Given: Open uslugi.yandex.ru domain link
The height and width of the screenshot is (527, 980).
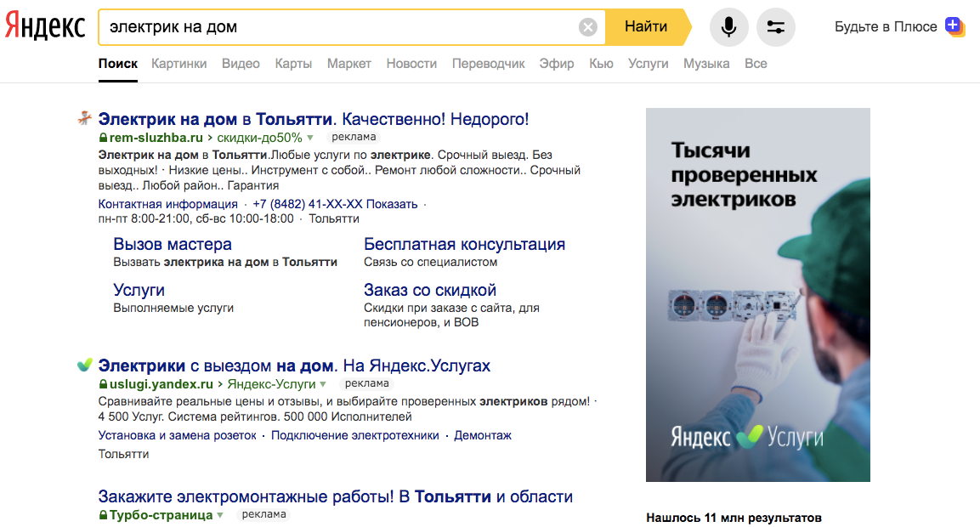Looking at the screenshot, I should 161,384.
